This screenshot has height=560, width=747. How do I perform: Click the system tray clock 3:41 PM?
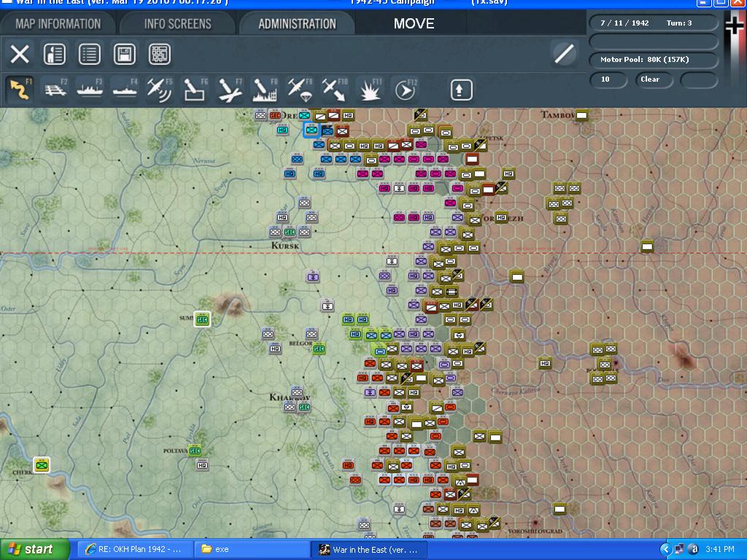tap(720, 549)
